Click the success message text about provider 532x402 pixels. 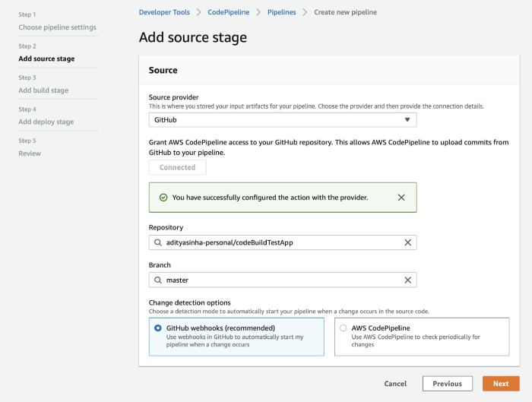pos(270,198)
